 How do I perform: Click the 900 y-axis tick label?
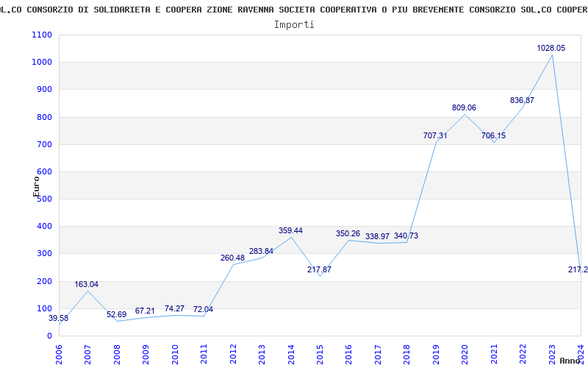point(44,90)
